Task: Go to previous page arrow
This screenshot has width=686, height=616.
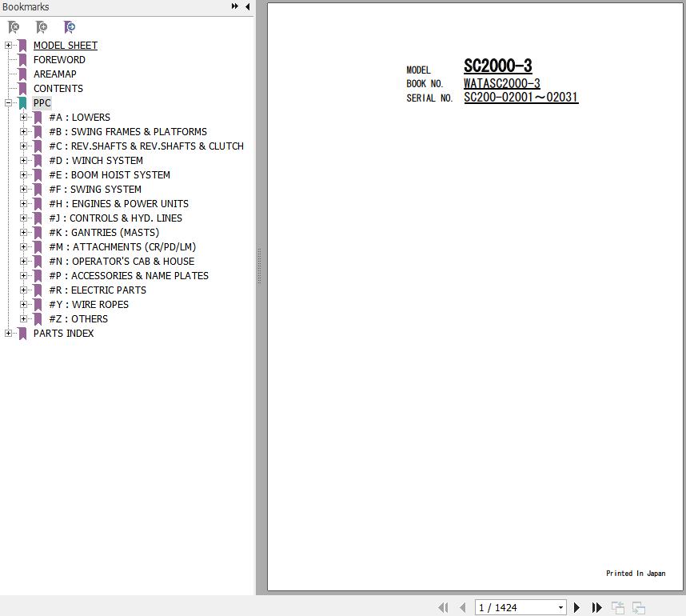Action: 462,607
